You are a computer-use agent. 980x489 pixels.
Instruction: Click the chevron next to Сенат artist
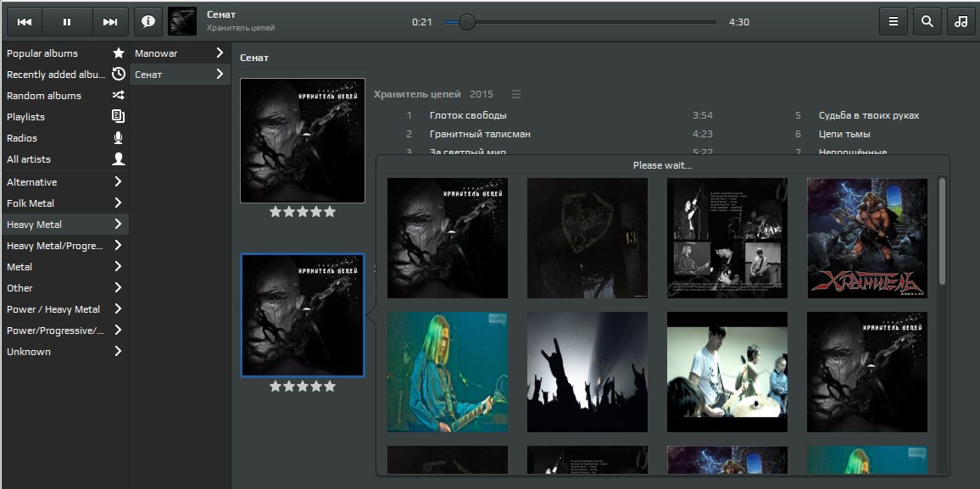coord(220,75)
